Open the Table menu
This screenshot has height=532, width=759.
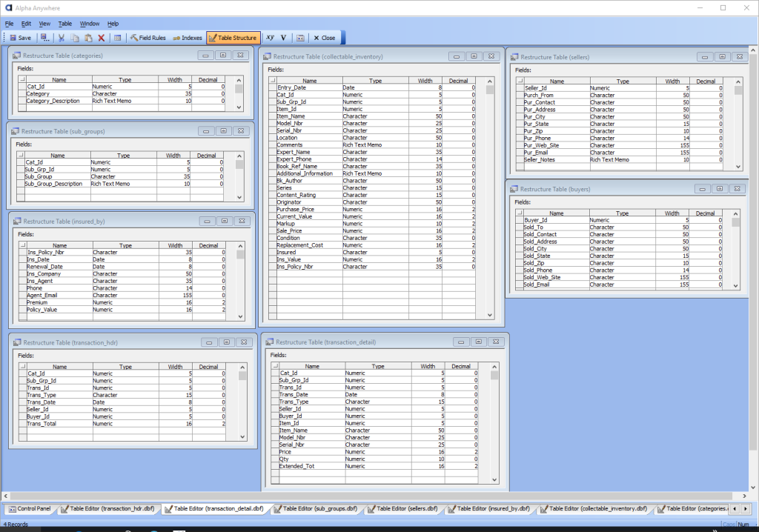point(65,24)
